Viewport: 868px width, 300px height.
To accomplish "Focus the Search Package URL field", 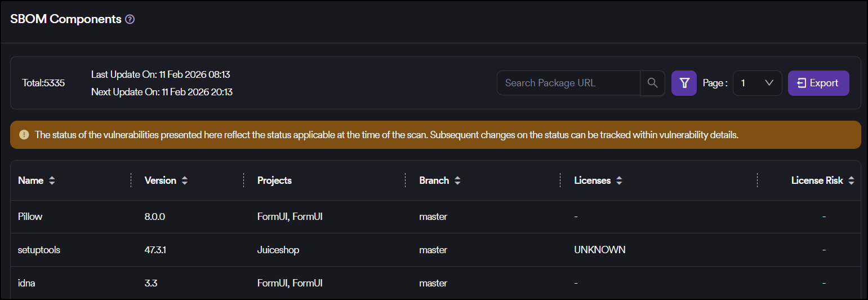I will click(568, 83).
